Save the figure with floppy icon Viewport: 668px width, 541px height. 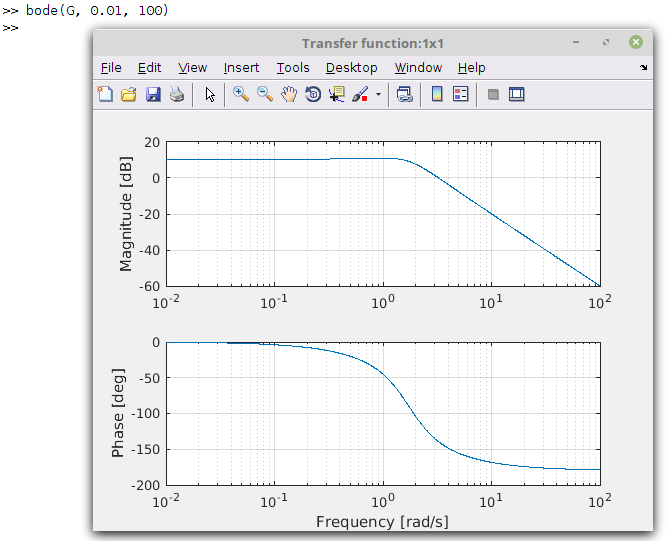tap(153, 94)
